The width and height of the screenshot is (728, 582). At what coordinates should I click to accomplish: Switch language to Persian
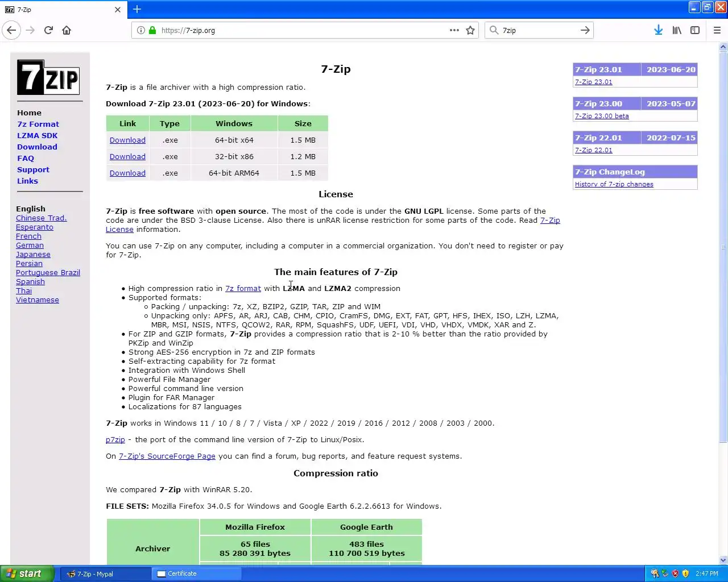pyautogui.click(x=29, y=263)
